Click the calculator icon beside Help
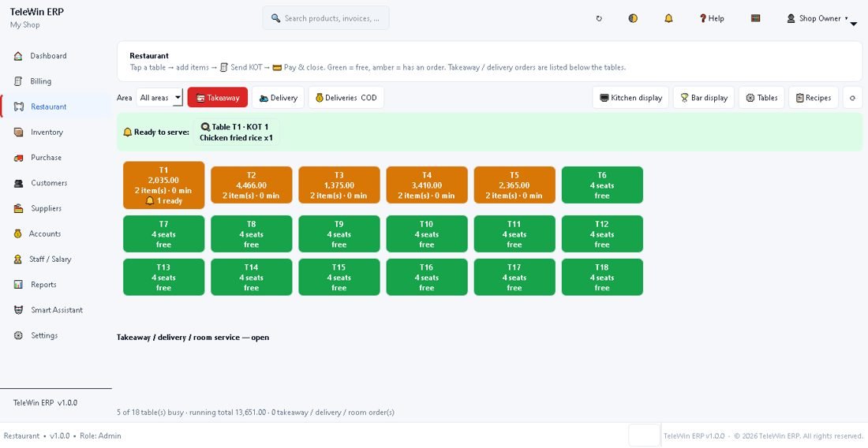The width and height of the screenshot is (868, 448). pos(755,18)
